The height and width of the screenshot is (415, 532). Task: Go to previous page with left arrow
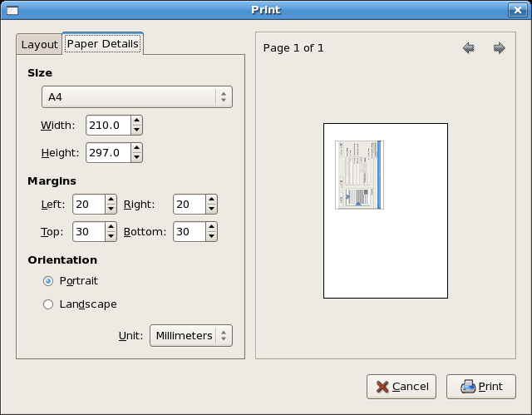469,48
